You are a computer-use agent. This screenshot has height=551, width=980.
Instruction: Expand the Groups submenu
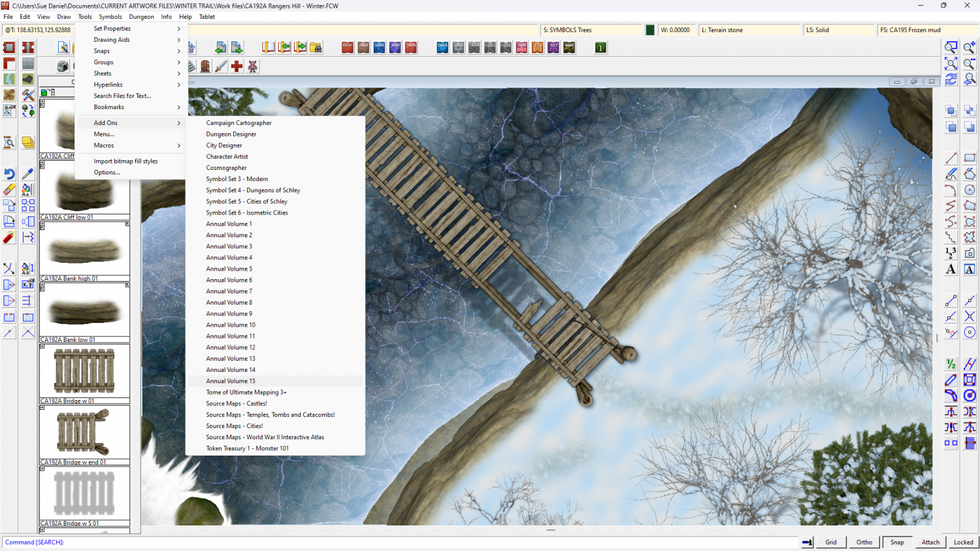point(131,62)
